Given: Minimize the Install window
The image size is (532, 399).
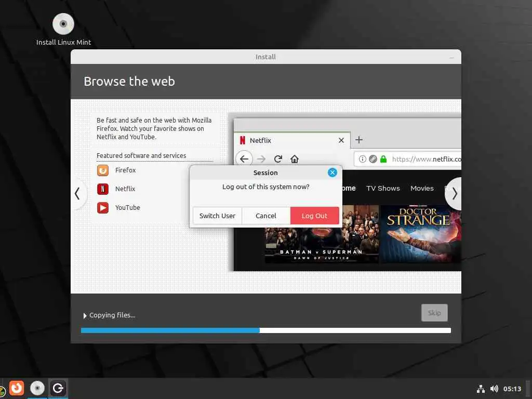Looking at the screenshot, I should 451,57.
